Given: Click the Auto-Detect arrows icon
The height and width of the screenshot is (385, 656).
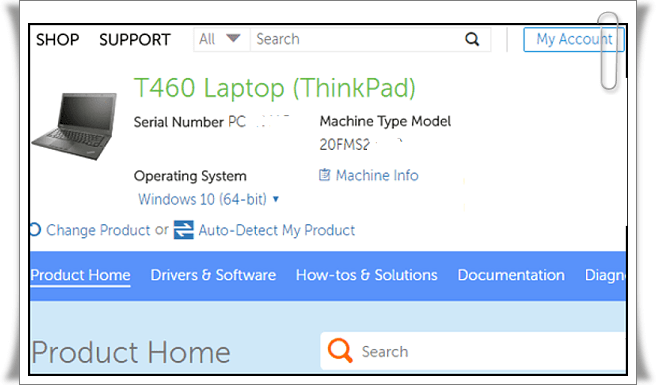Looking at the screenshot, I should (184, 230).
